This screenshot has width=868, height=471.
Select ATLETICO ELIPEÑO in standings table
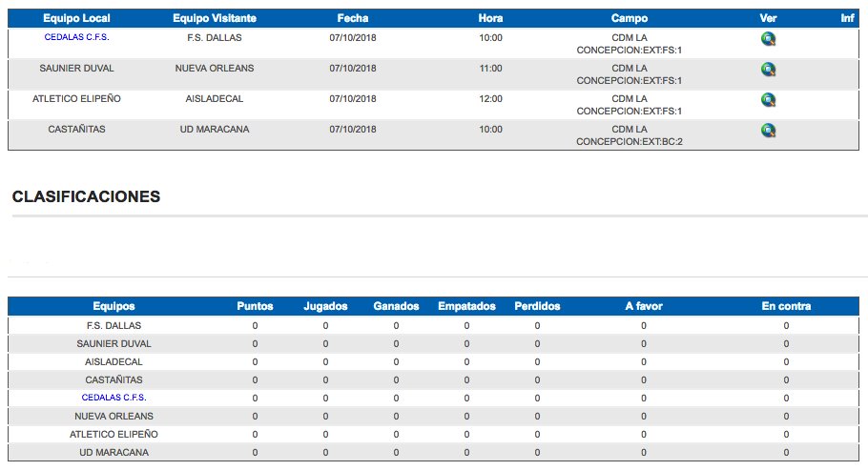point(114,435)
